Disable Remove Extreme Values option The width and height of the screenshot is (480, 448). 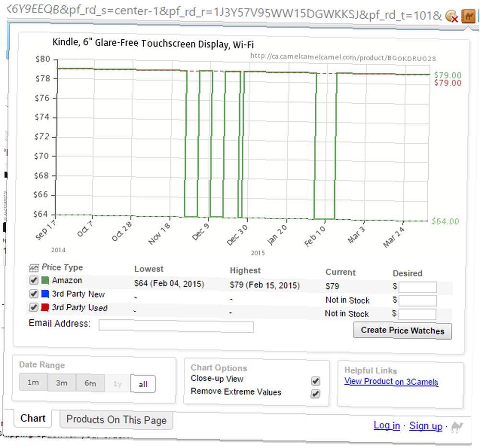[x=315, y=394]
